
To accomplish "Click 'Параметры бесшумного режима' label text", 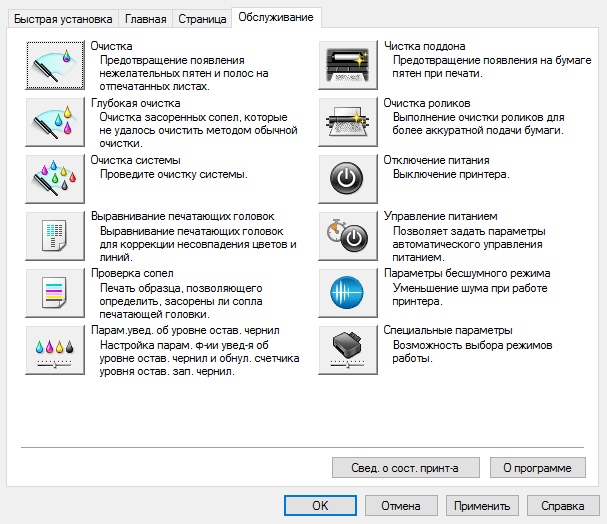I will (x=467, y=273).
